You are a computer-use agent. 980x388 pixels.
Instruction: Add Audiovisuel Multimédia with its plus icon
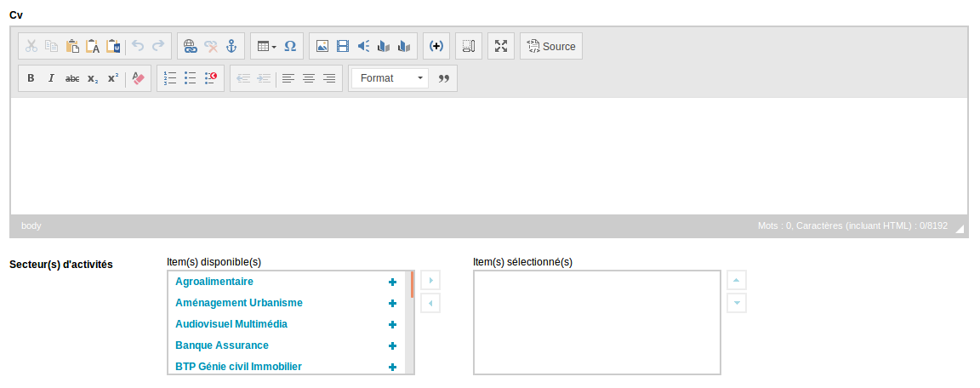[x=392, y=325]
